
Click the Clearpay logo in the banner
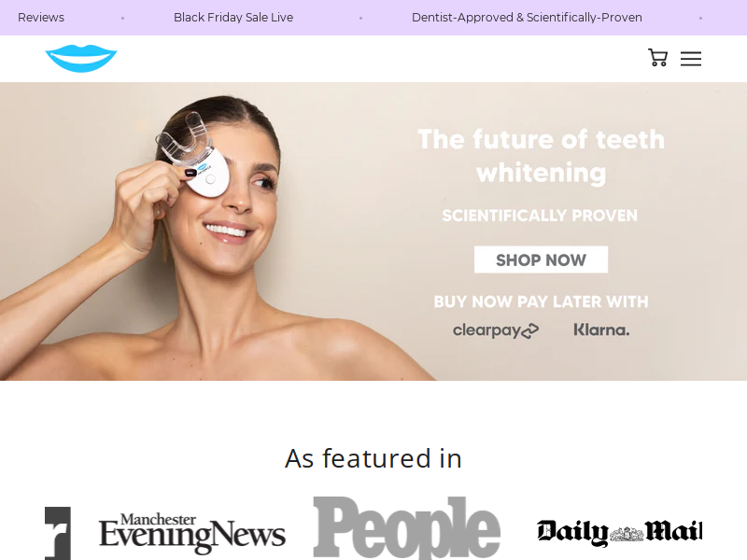point(496,330)
